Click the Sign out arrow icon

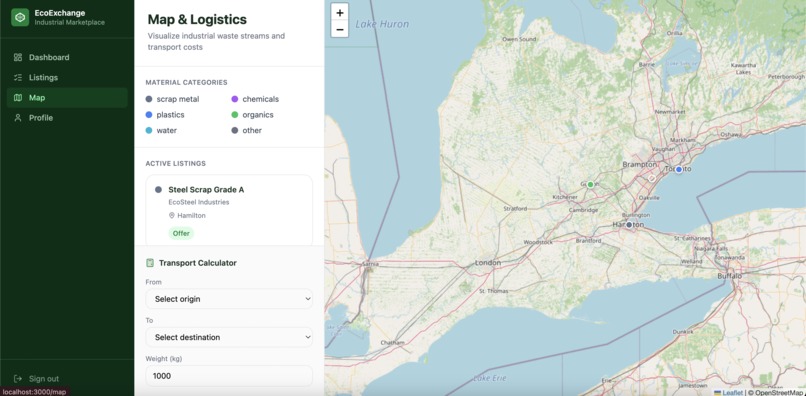pyautogui.click(x=18, y=379)
